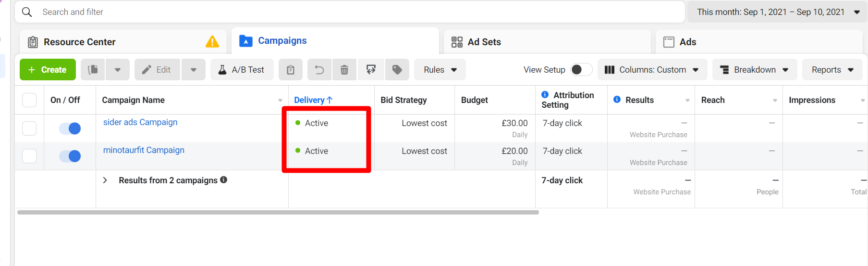The width and height of the screenshot is (868, 266).
Task: Click the tag label icon
Action: (x=397, y=70)
